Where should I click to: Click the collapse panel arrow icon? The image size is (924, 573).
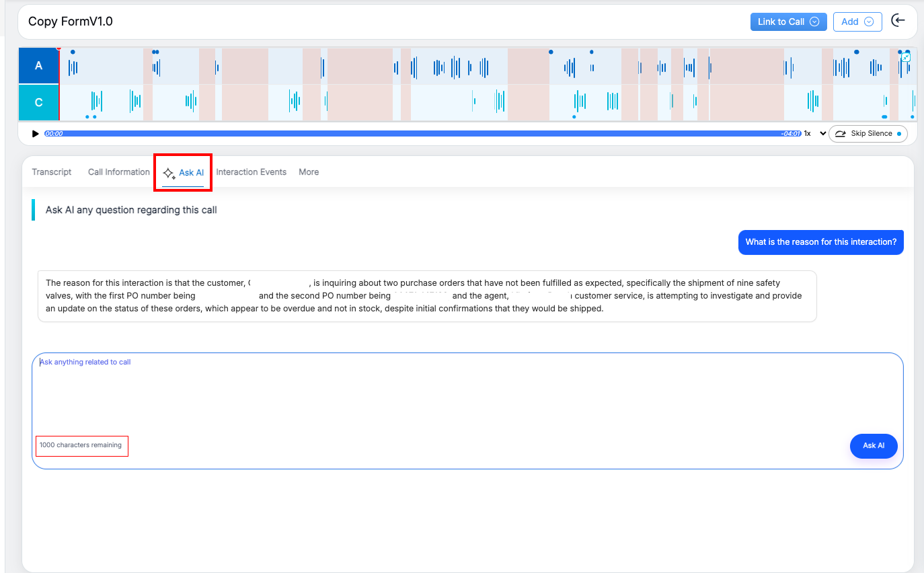[x=898, y=21]
